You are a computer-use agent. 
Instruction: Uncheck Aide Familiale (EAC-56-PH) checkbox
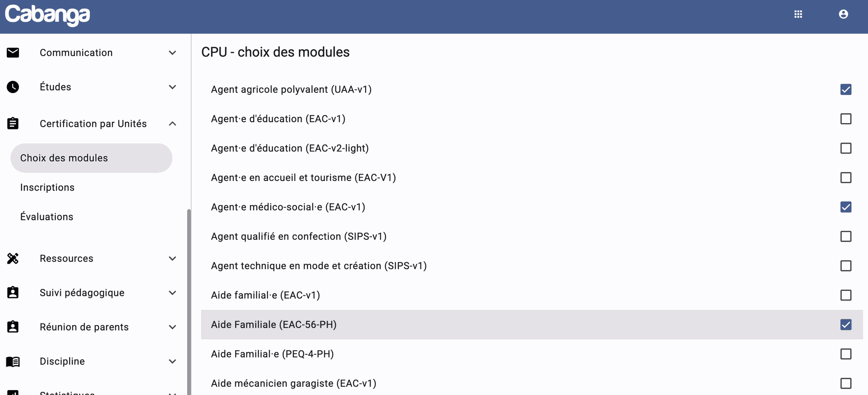[x=845, y=325]
